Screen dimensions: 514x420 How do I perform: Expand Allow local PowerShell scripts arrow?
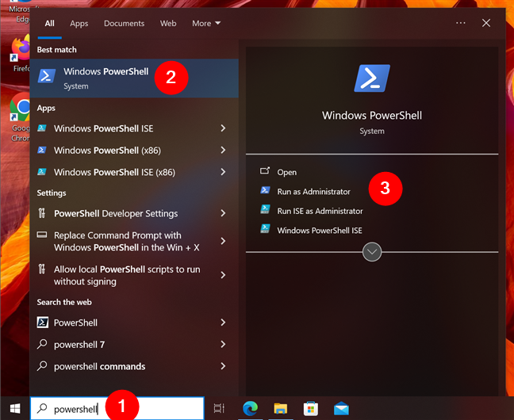tap(223, 275)
